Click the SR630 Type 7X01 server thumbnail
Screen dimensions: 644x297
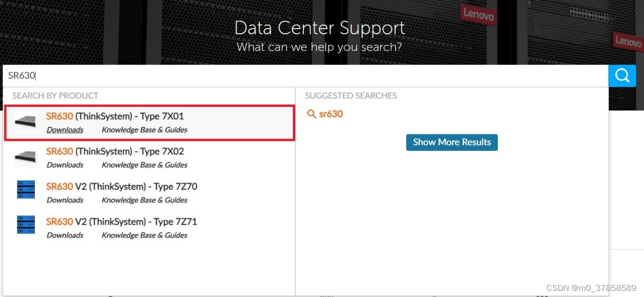26,122
